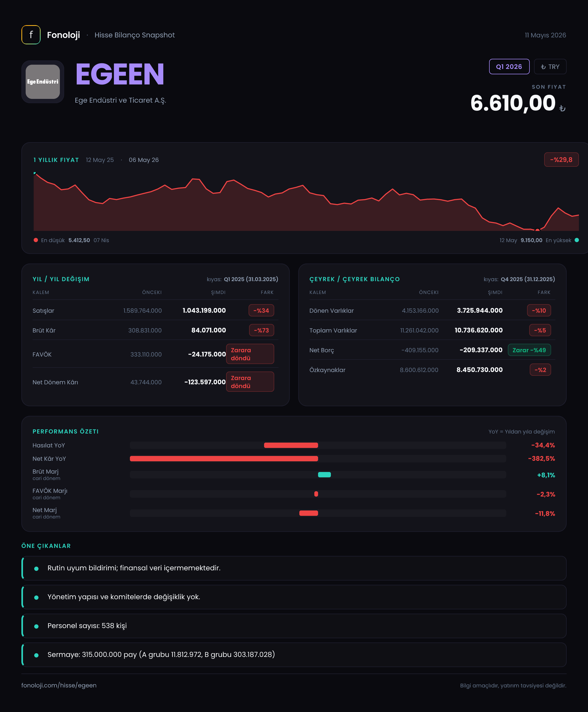The width and height of the screenshot is (588, 712).
Task: Click the '11 Mayıs 2026' date
Action: pos(545,35)
